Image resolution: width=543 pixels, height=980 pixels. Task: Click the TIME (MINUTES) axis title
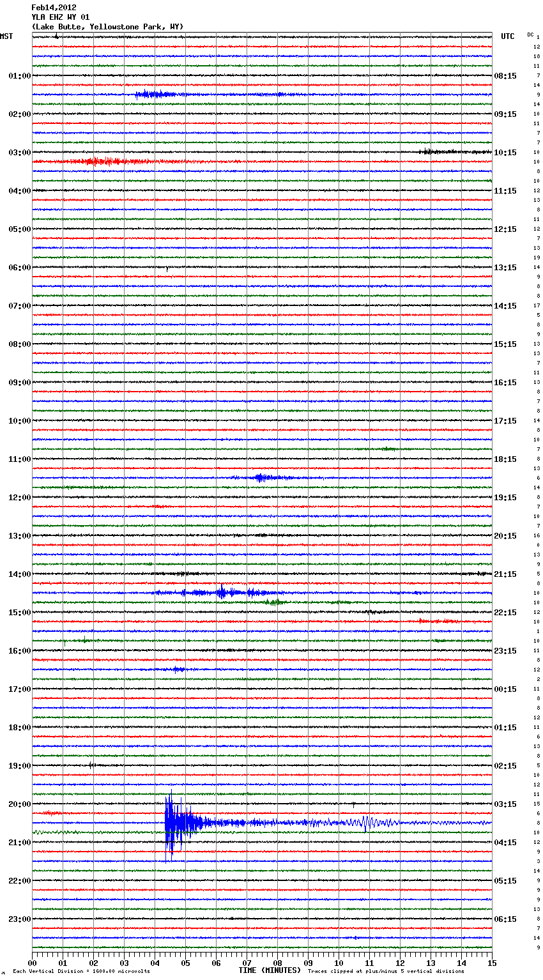click(270, 970)
